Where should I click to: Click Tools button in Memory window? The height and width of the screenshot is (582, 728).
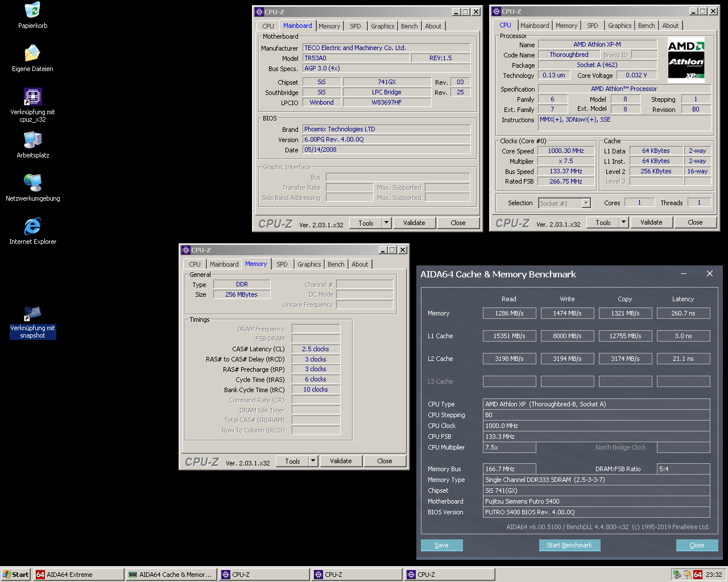click(x=292, y=461)
